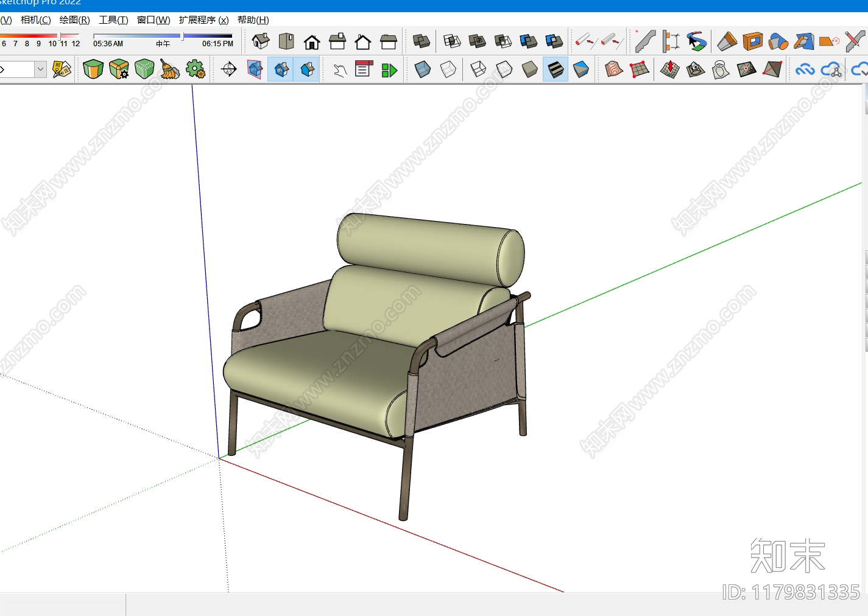Viewport: 868px width, 616px height.
Task: Open the 相机(C) Camera menu
Action: tap(36, 20)
